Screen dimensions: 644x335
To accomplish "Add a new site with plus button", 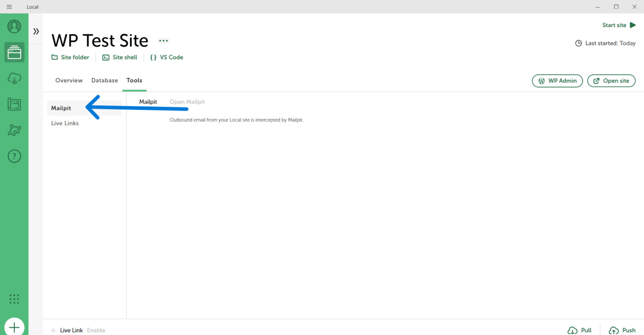I will point(14,327).
